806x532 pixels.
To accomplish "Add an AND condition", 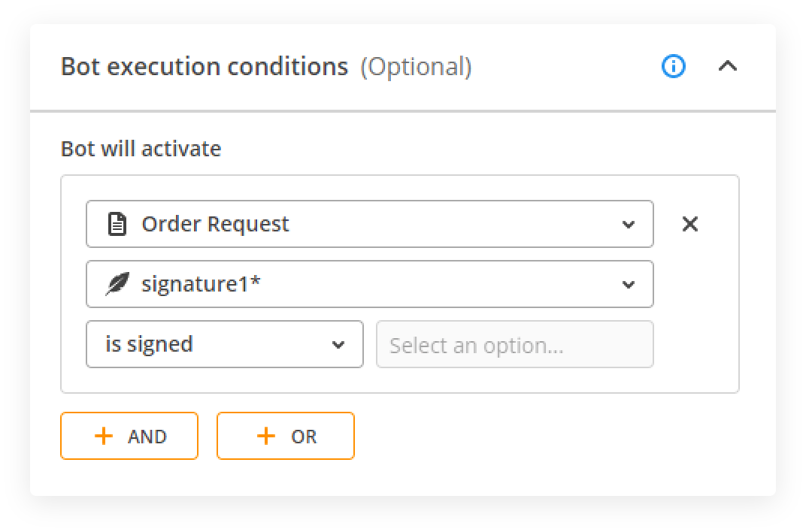I will pos(129,436).
